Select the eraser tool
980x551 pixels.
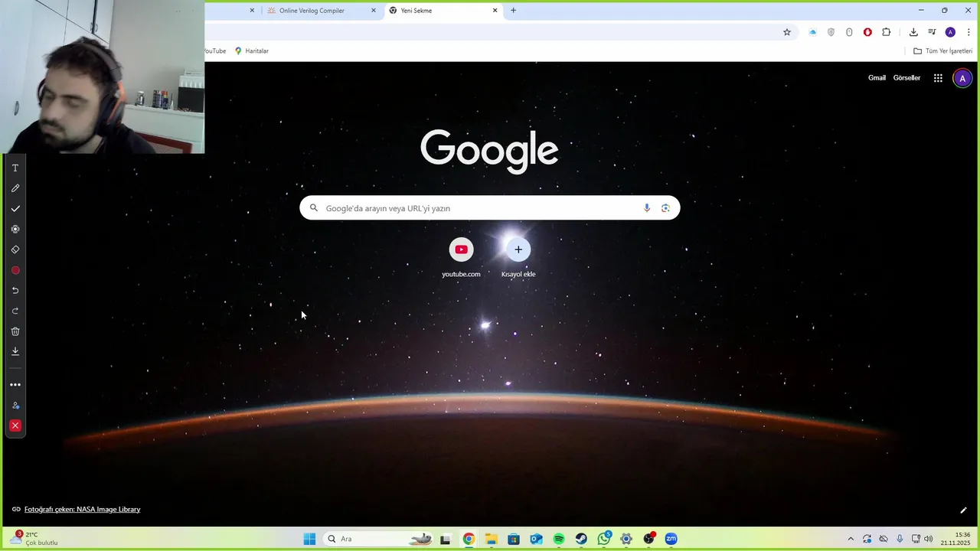[15, 249]
